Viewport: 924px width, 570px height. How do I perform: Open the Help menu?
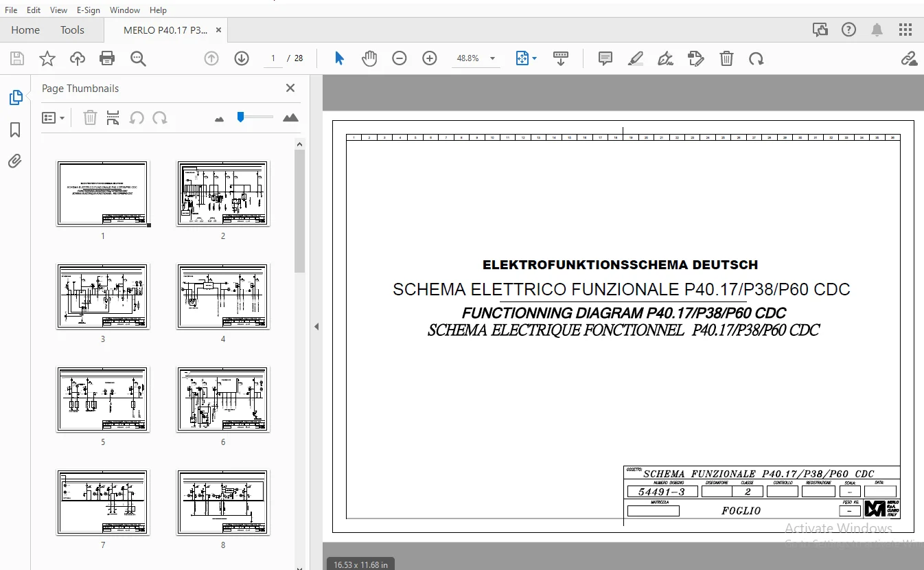[x=158, y=10]
